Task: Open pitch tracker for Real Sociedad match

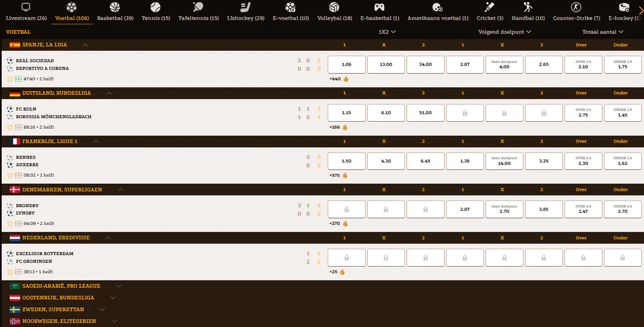Action: pyautogui.click(x=19, y=79)
